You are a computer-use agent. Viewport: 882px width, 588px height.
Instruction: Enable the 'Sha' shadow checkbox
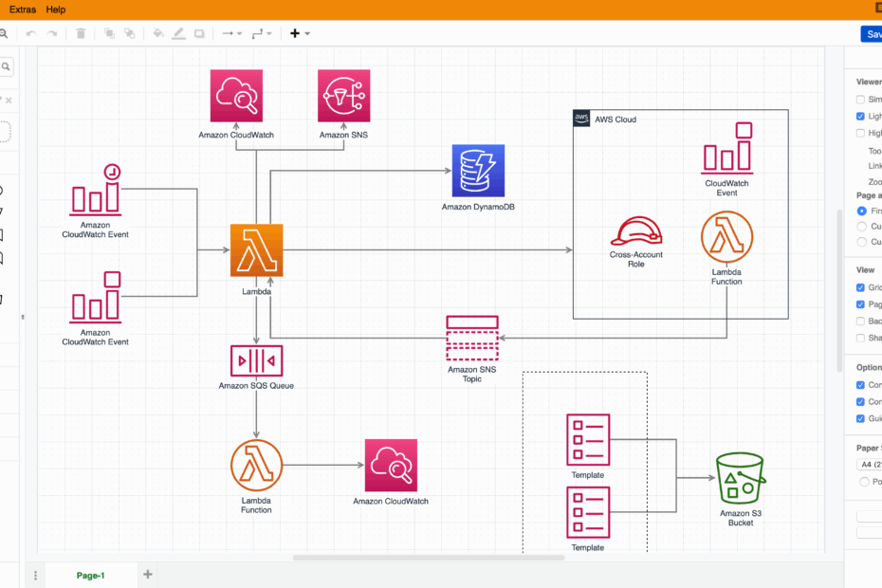click(x=860, y=338)
